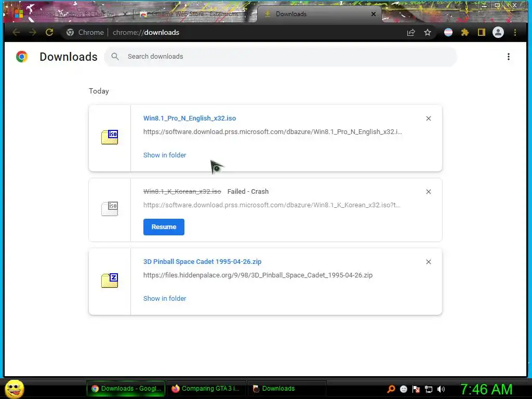This screenshot has height=399, width=532.
Task: Go forward in browser history
Action: pos(33,32)
